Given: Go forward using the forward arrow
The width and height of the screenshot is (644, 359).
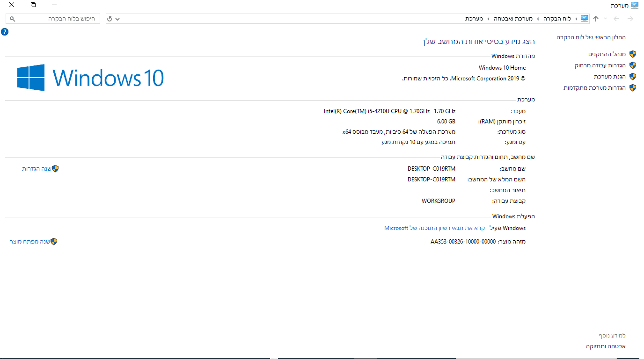Looking at the screenshot, I should [x=616, y=19].
